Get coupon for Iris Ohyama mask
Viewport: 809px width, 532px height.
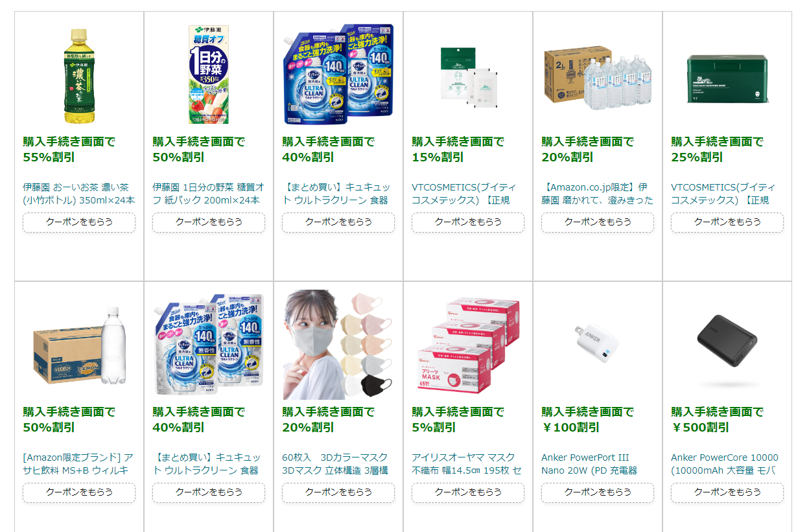pos(468,492)
